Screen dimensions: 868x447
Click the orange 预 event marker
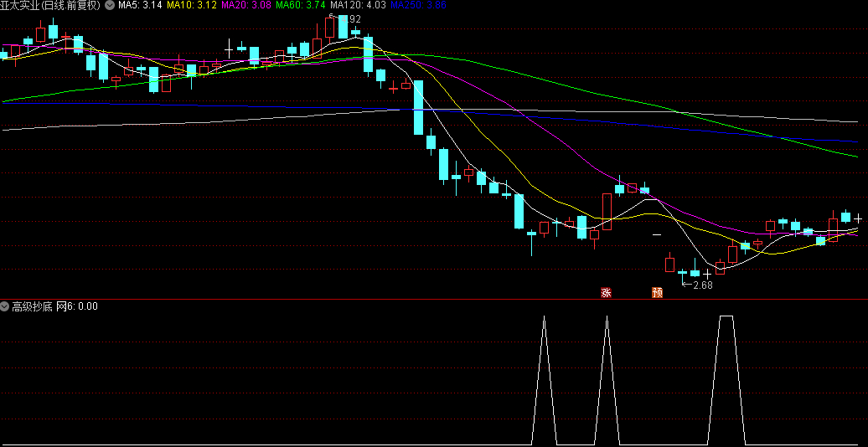pyautogui.click(x=658, y=292)
